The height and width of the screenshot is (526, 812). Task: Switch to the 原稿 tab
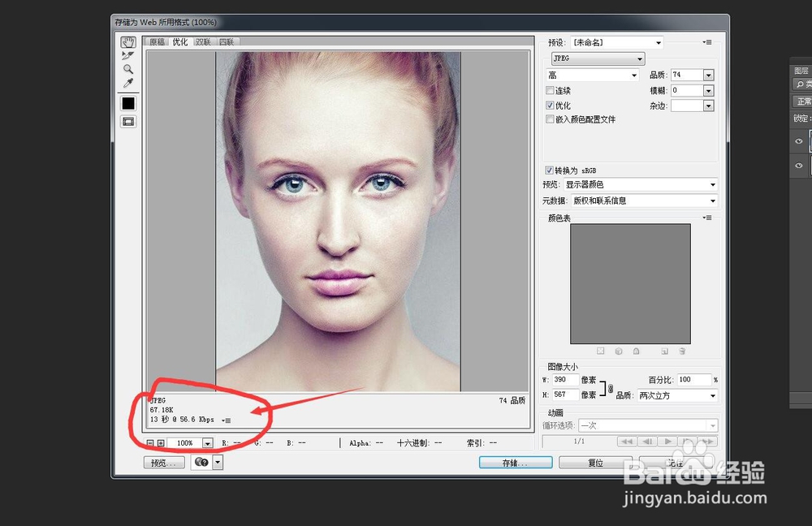(x=157, y=42)
